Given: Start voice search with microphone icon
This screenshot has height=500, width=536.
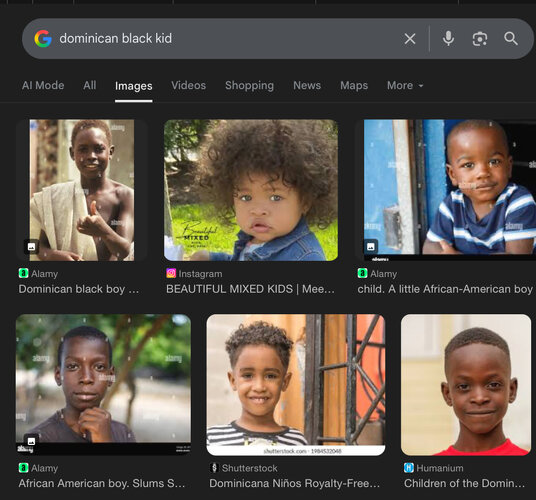Looking at the screenshot, I should (448, 39).
